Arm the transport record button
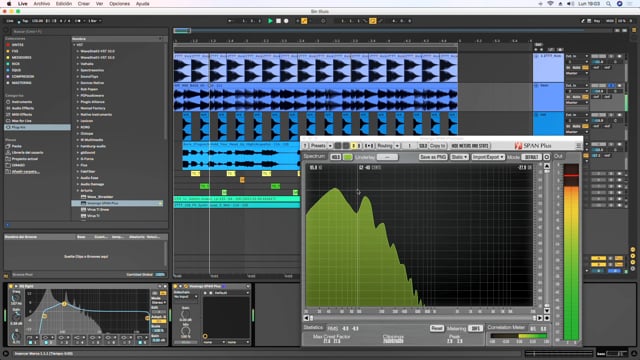The height and width of the screenshot is (360, 640). coord(286,21)
